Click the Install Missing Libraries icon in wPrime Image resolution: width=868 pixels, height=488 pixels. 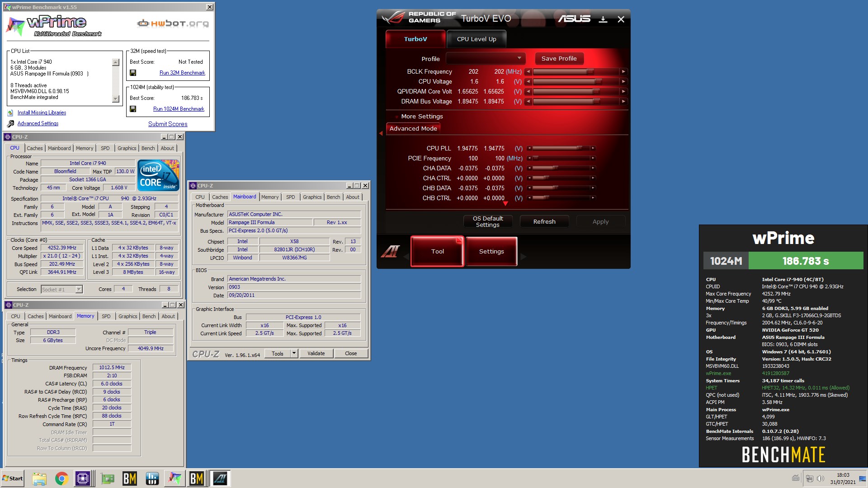click(10, 113)
